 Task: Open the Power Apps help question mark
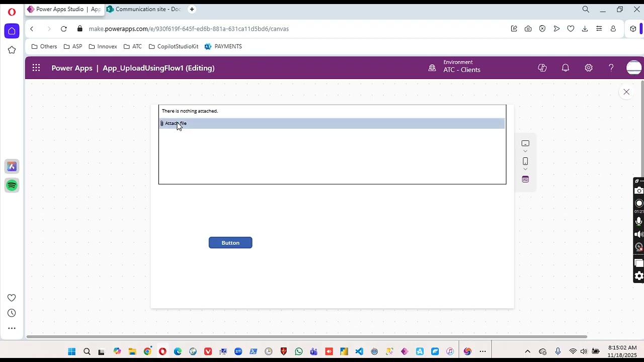611,68
